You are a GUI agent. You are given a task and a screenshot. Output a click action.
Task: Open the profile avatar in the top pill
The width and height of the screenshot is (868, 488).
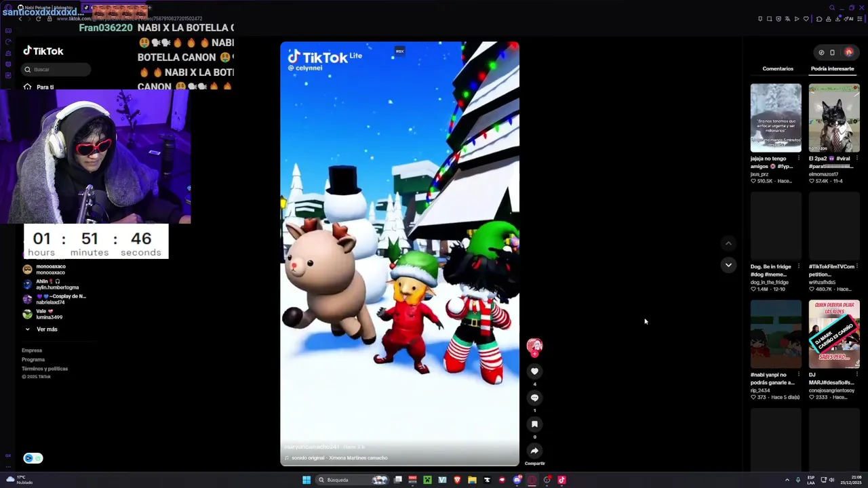[x=849, y=52]
